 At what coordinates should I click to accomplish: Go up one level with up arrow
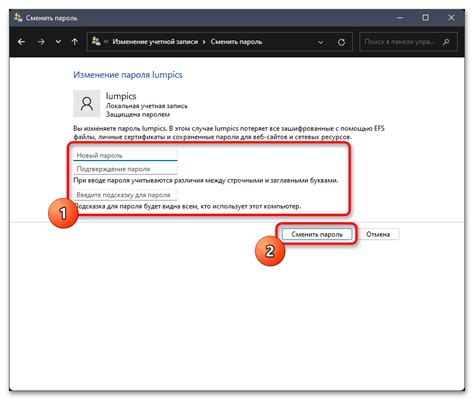[75, 42]
